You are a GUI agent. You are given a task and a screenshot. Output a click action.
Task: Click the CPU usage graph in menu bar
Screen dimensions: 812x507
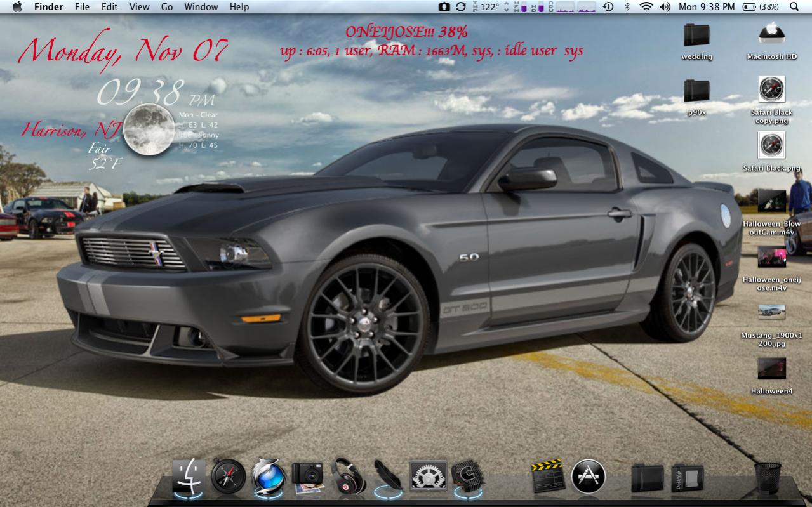click(573, 6)
